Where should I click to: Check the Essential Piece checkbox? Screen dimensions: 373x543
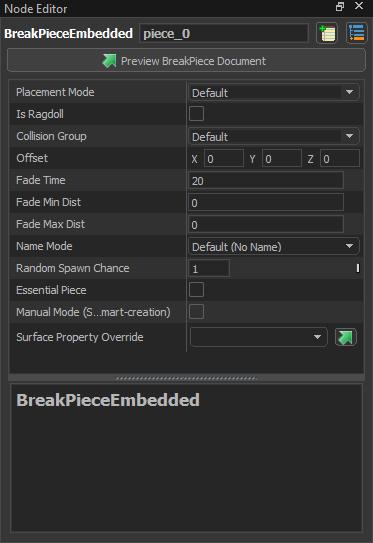click(x=196, y=290)
